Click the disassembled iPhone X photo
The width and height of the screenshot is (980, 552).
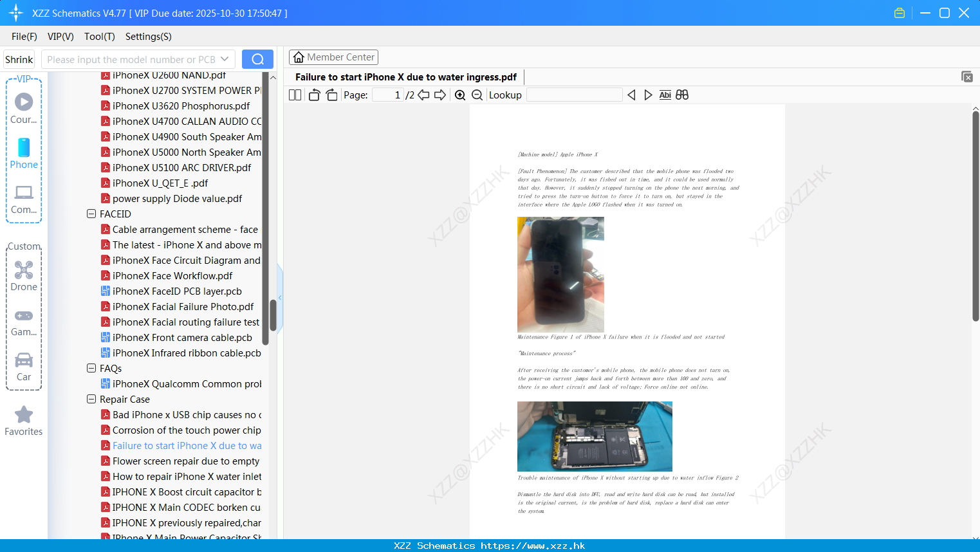tap(595, 436)
